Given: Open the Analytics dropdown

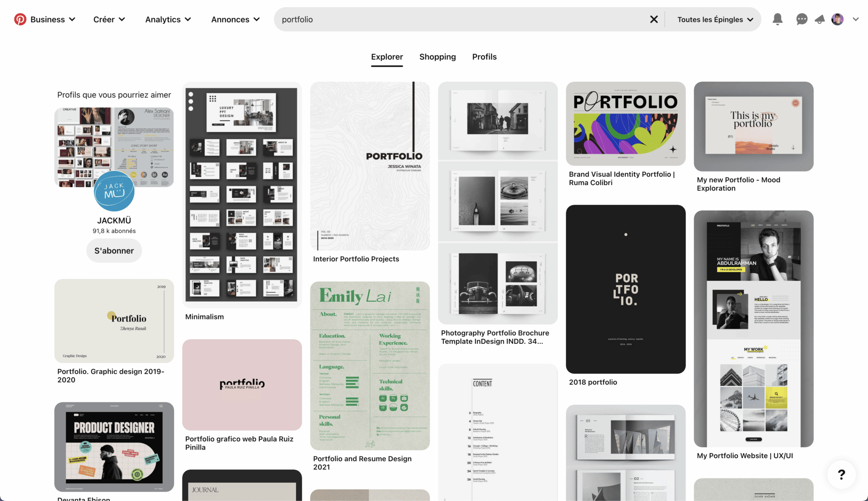Looking at the screenshot, I should tap(168, 19).
